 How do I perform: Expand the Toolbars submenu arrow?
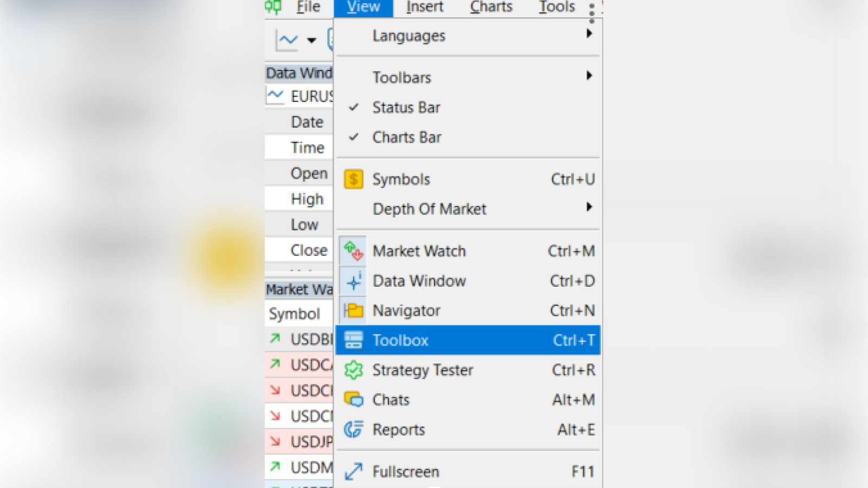pos(589,75)
